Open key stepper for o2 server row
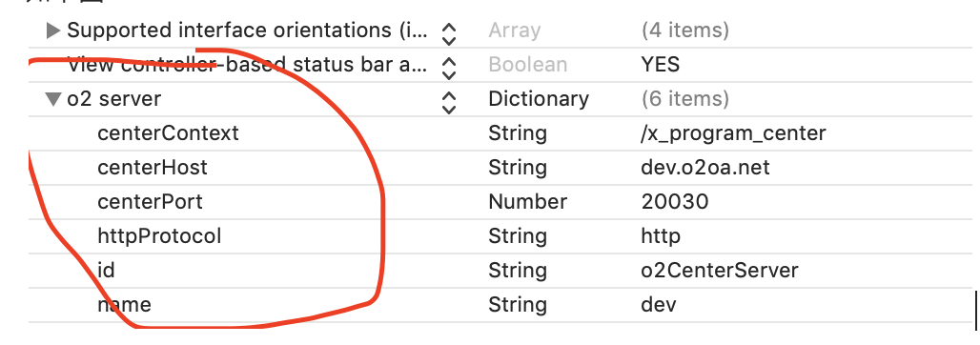This screenshot has width=980, height=345. 448,103
